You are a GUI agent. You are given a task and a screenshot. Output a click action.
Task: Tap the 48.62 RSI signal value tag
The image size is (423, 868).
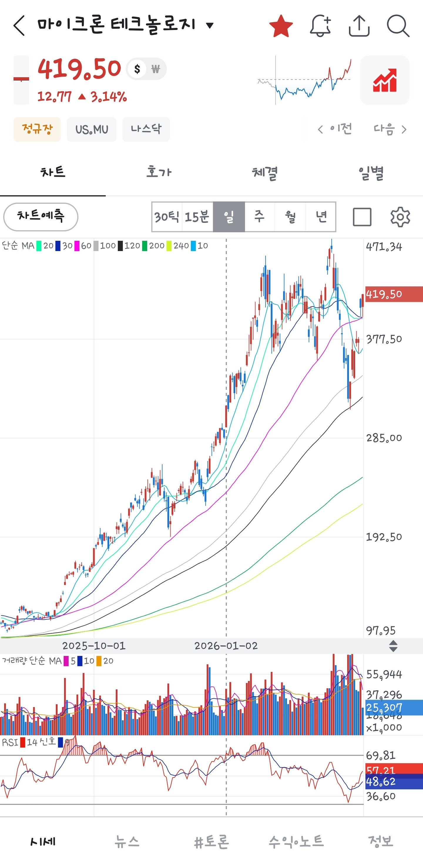[394, 781]
